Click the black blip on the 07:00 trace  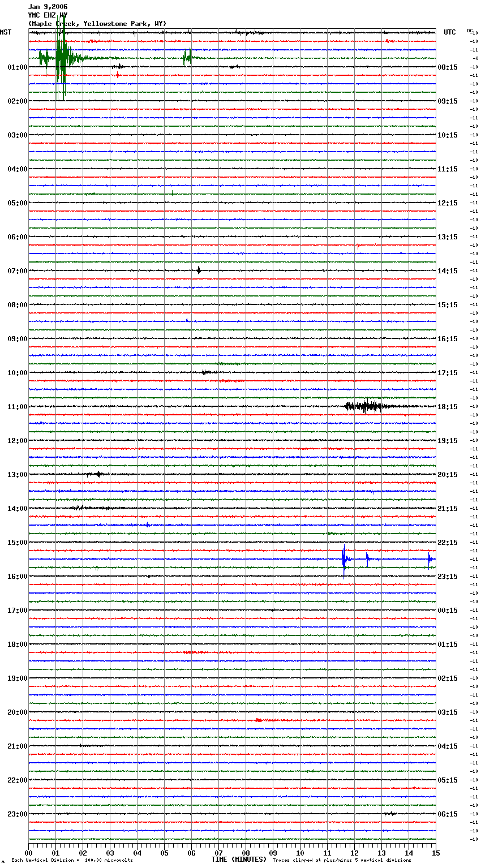(x=199, y=270)
